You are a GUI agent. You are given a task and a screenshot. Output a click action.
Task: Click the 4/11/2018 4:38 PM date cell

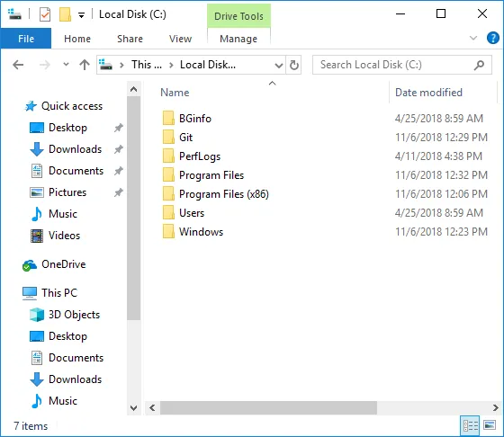438,156
